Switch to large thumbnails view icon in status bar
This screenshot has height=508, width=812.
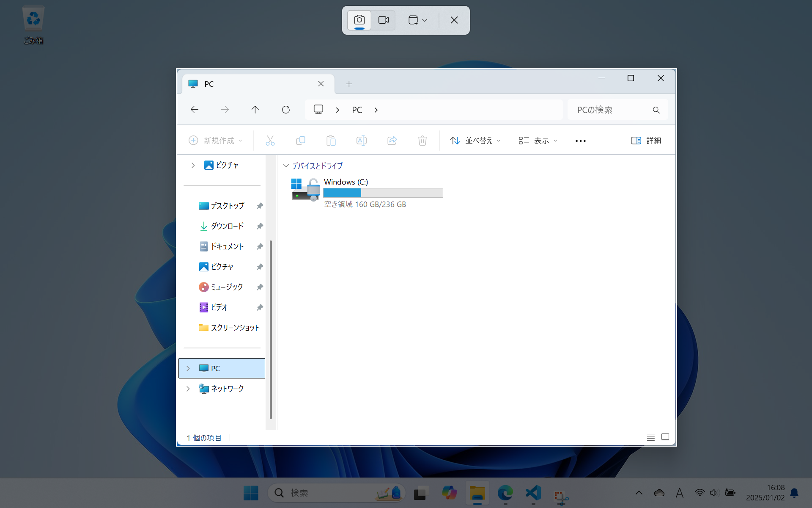point(665,437)
